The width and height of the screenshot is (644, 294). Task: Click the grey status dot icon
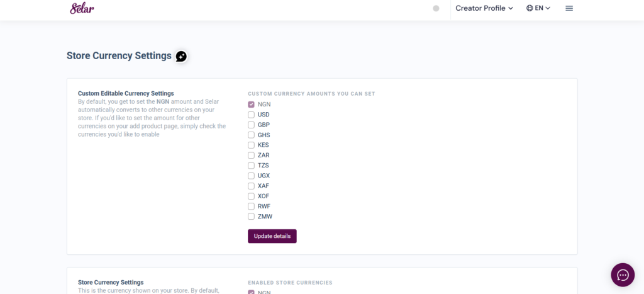(x=436, y=8)
